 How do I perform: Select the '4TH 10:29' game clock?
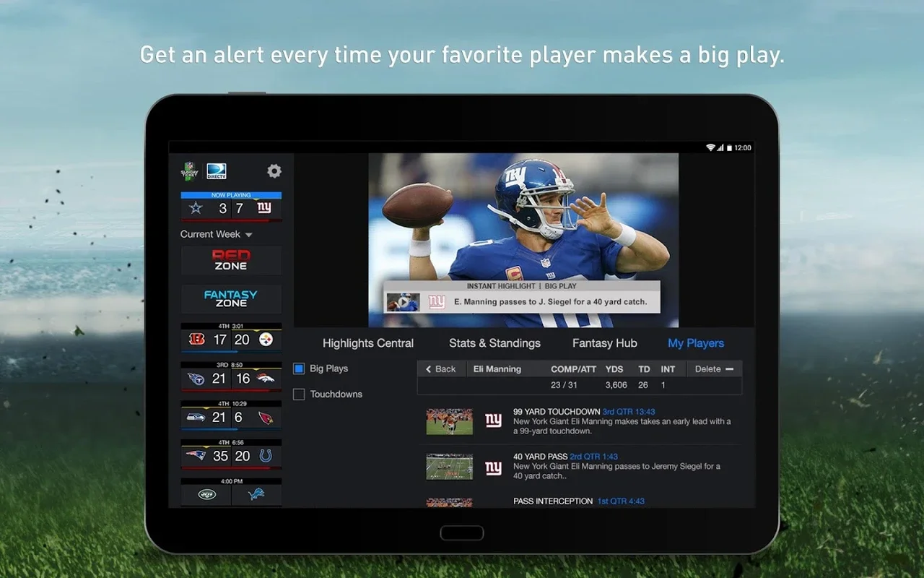[x=231, y=404]
